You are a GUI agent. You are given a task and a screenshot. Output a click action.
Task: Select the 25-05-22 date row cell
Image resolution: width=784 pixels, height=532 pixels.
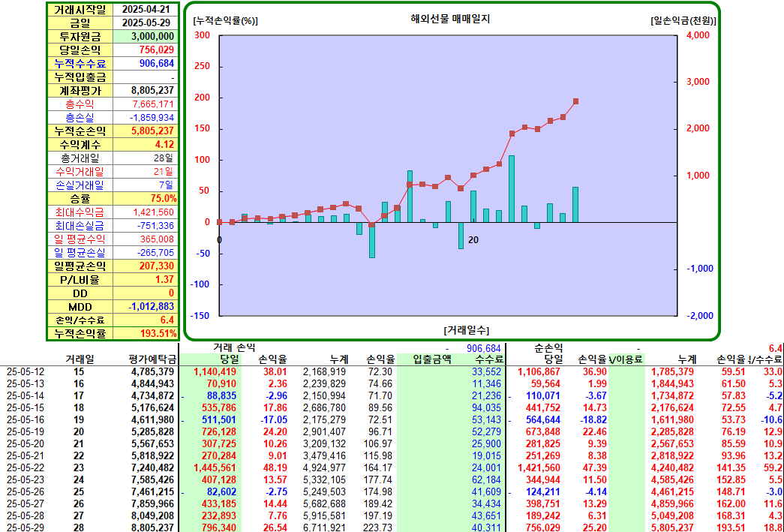20,467
